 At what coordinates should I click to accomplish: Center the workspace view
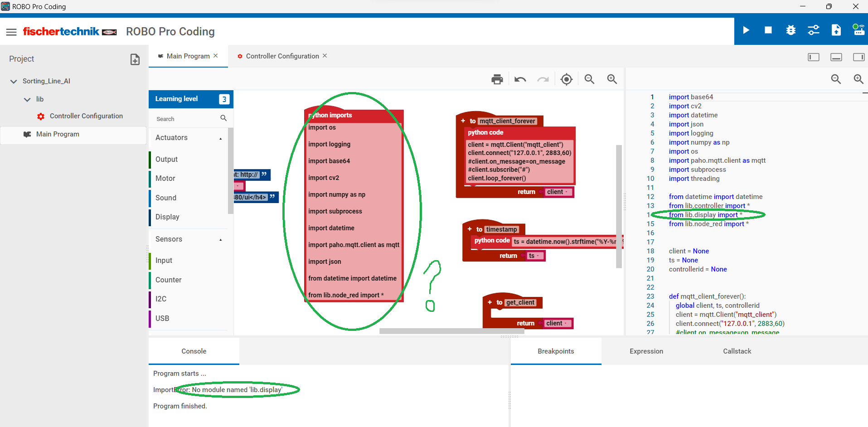(x=567, y=79)
